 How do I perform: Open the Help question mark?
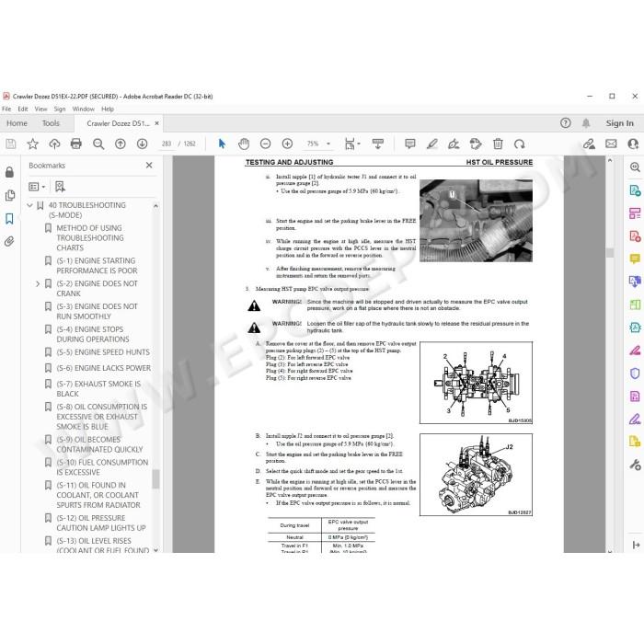pos(565,122)
